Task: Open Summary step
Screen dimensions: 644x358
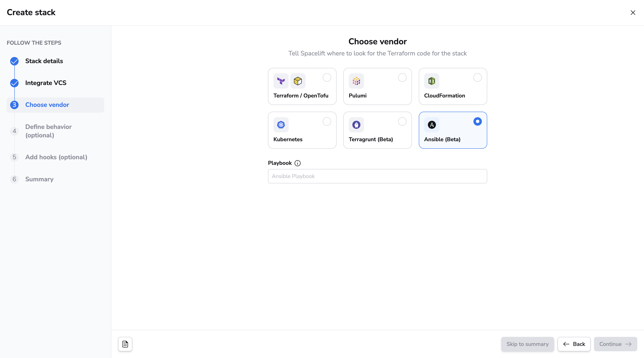Action: tap(39, 179)
